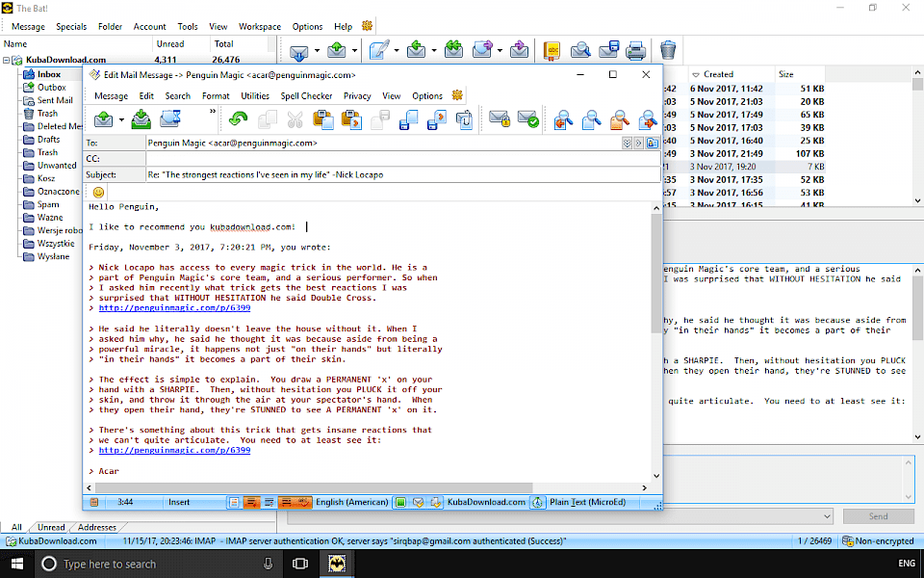
Task: Open Utilities menu in editor window
Action: (x=254, y=95)
